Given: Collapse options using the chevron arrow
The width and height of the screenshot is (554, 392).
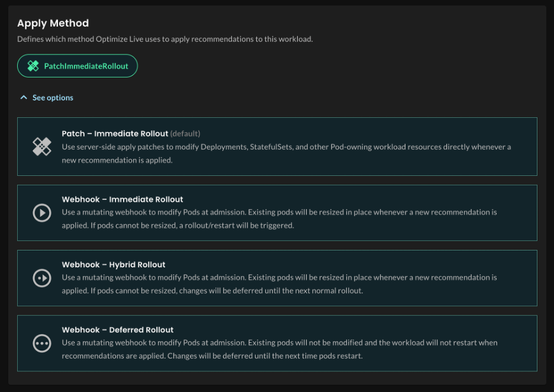Looking at the screenshot, I should click(24, 98).
